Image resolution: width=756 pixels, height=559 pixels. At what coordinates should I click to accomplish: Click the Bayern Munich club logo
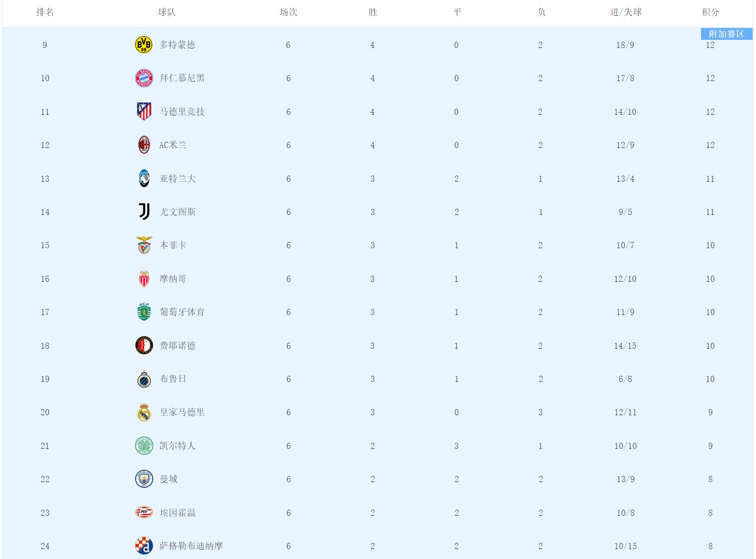point(144,78)
